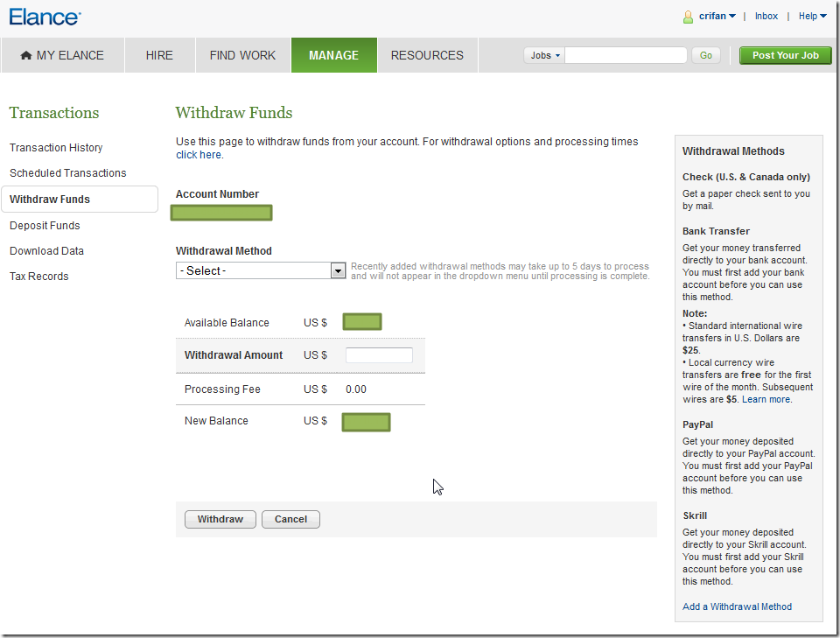Click the Learn more link
Screen dimensions: 840x638
coord(766,399)
